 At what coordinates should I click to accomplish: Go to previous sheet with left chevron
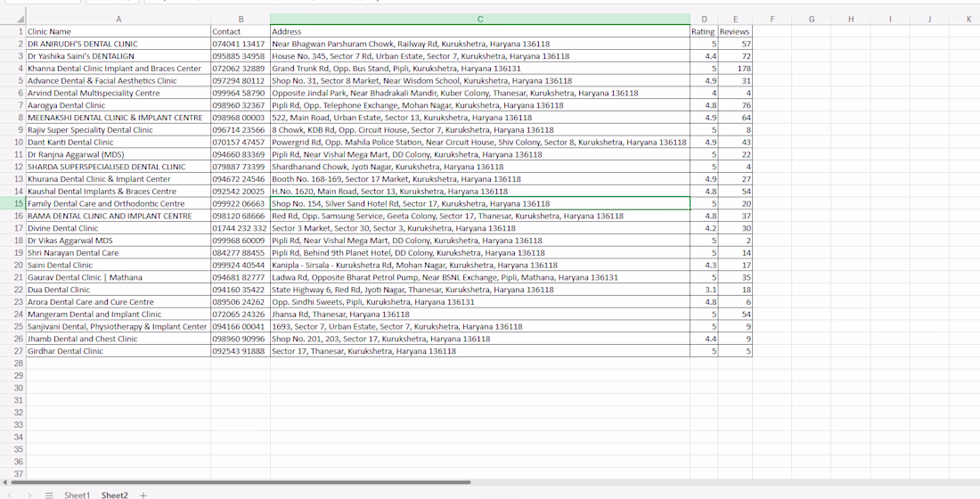tap(10, 495)
